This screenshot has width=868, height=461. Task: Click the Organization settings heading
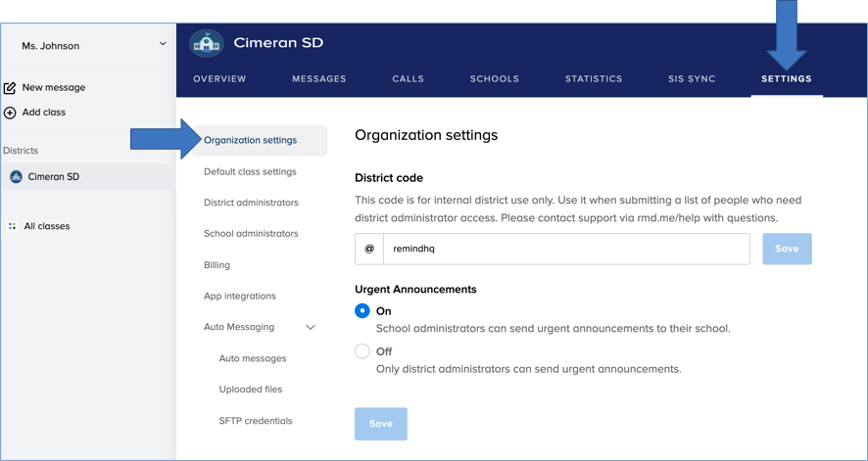point(426,135)
